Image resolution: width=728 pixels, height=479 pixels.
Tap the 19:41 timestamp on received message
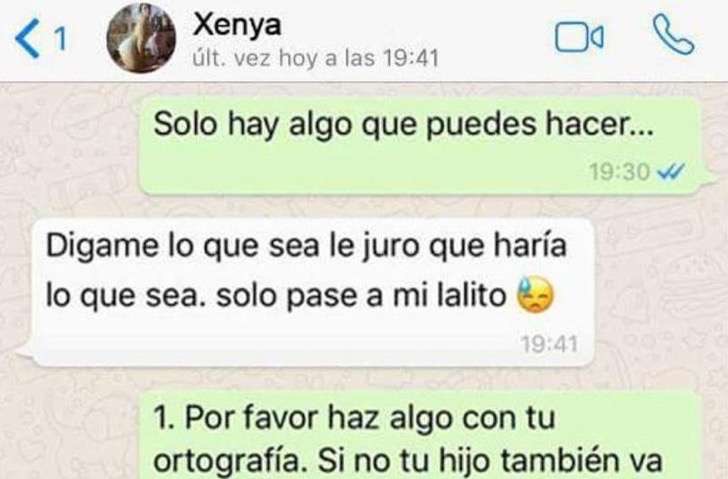tap(549, 344)
